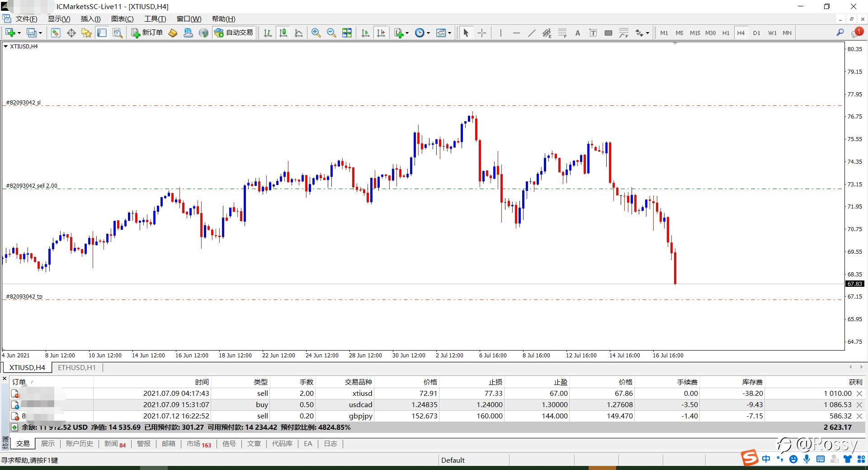Select the crosshair tool

click(482, 33)
